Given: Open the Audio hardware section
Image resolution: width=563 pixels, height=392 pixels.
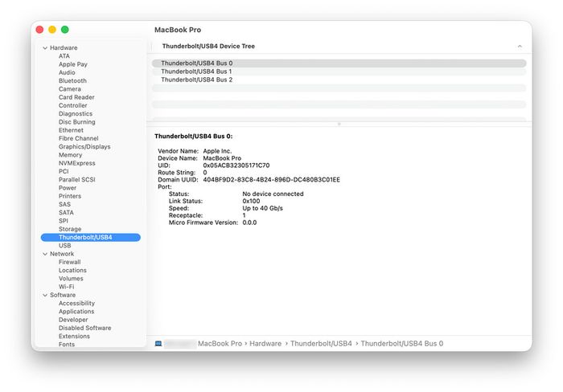Looking at the screenshot, I should (x=67, y=72).
